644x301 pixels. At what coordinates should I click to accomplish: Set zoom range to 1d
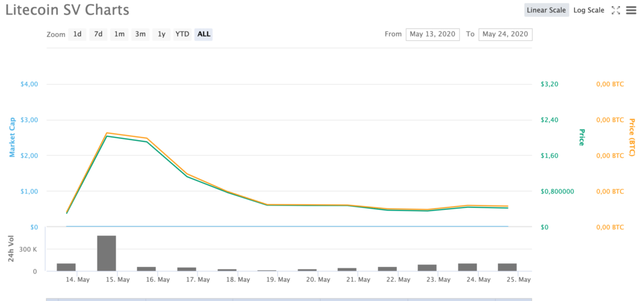(x=77, y=34)
